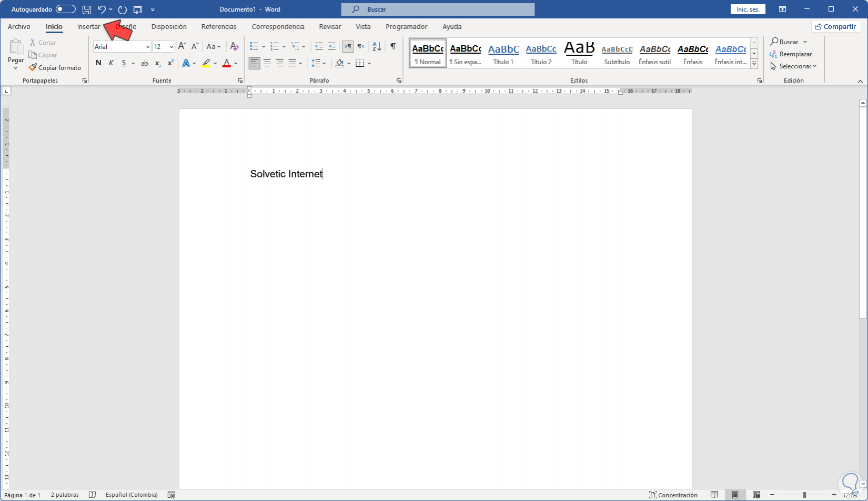The width and height of the screenshot is (868, 501).
Task: Open the numbered list dropdown
Action: (x=284, y=46)
